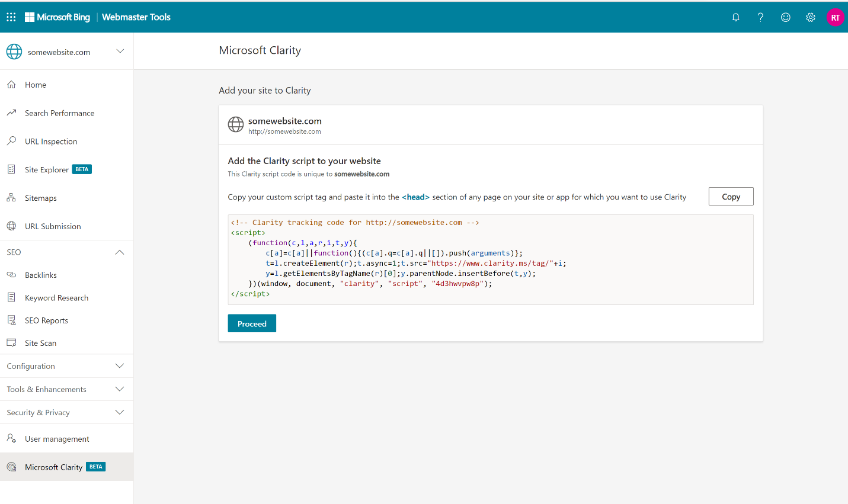Open URL Inspection page
The width and height of the screenshot is (848, 504).
pyautogui.click(x=66, y=142)
